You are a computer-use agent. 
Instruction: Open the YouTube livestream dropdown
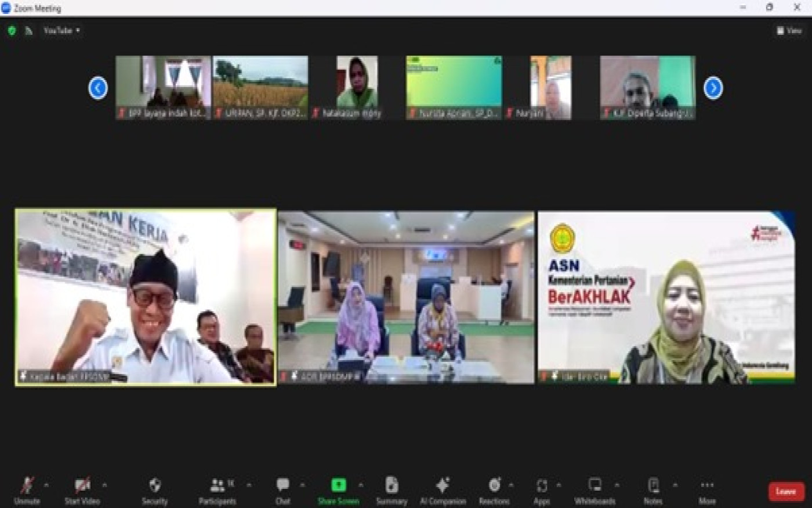click(x=61, y=31)
